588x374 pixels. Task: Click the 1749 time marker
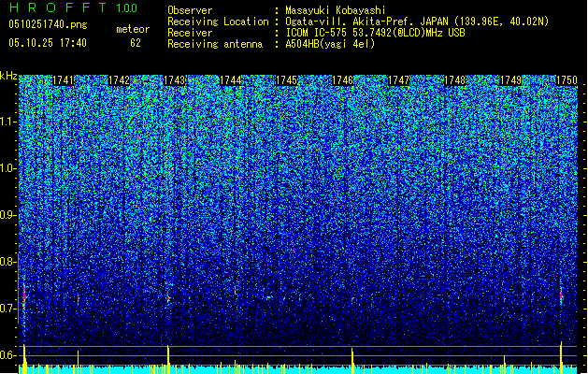(x=510, y=80)
